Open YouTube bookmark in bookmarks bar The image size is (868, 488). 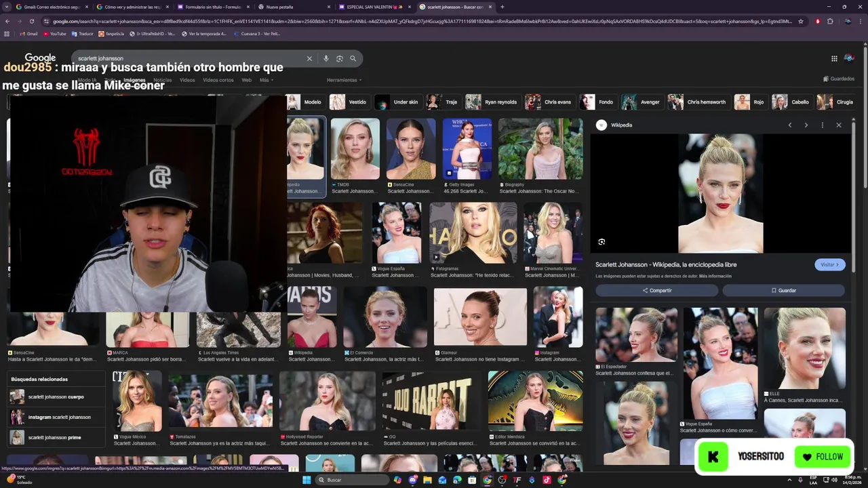(x=54, y=33)
